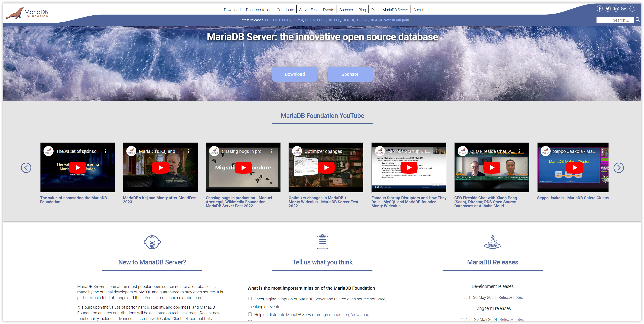
Task: Click the hero Download button
Action: [x=295, y=74]
